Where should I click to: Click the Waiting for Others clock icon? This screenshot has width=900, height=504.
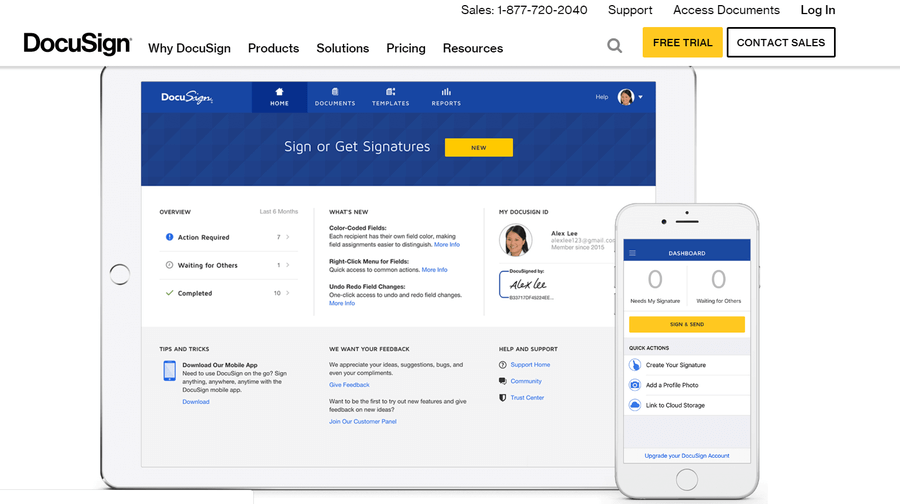(169, 265)
